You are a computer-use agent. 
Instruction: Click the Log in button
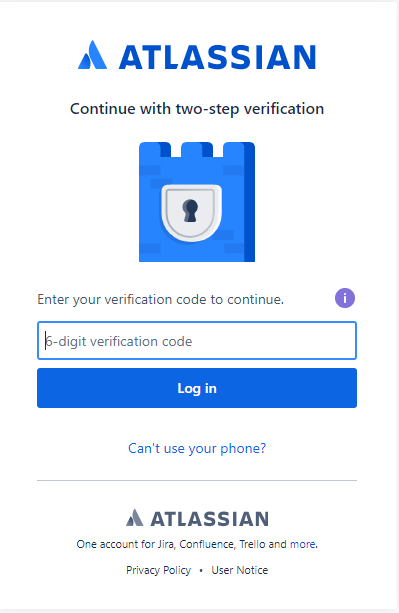click(x=197, y=388)
